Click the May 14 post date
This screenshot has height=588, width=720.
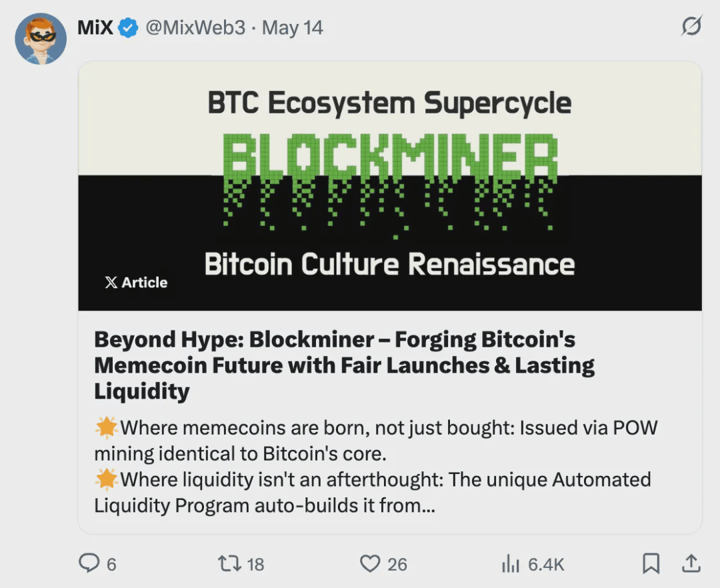coord(293,28)
